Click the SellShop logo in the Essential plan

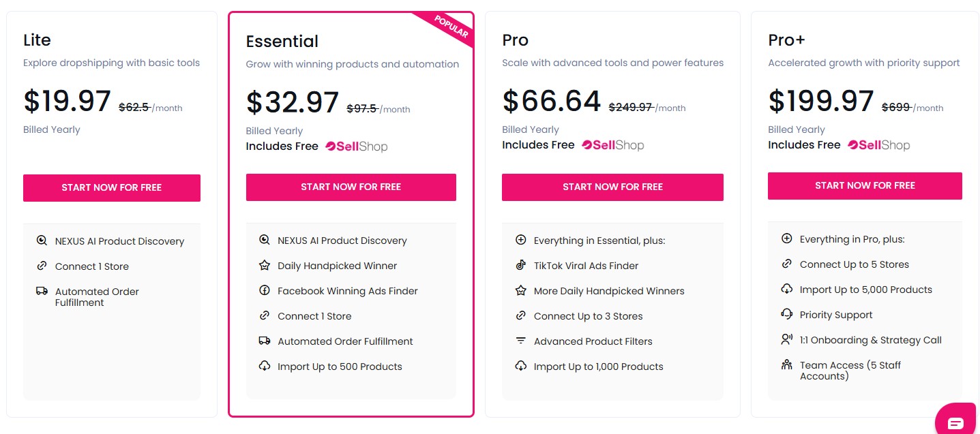pos(356,146)
